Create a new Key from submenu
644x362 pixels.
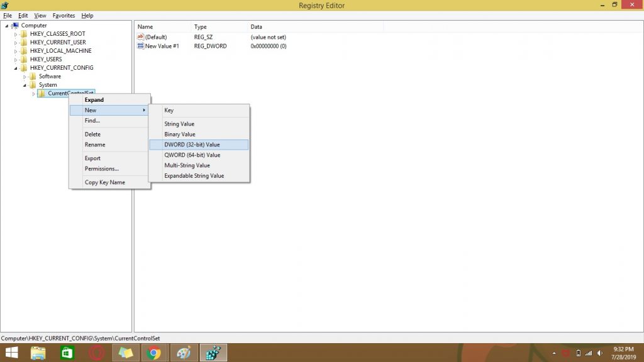[x=199, y=110]
